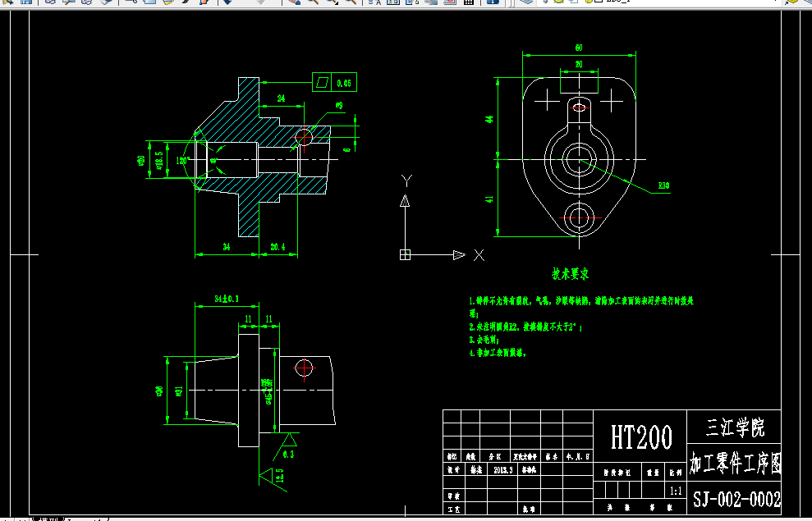Click the Y axis label of UCS icon
Viewport: 812px width, 521px height.
(x=406, y=181)
